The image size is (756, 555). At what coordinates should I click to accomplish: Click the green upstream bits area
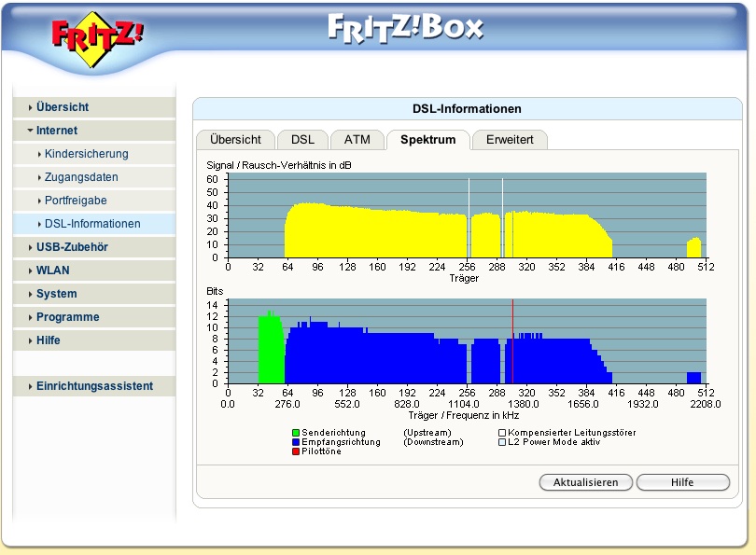click(272, 349)
